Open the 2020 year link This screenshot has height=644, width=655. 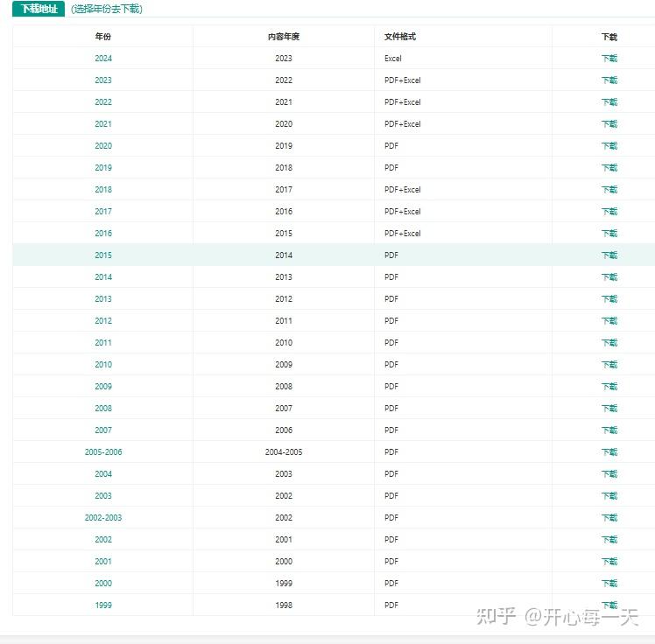[103, 145]
